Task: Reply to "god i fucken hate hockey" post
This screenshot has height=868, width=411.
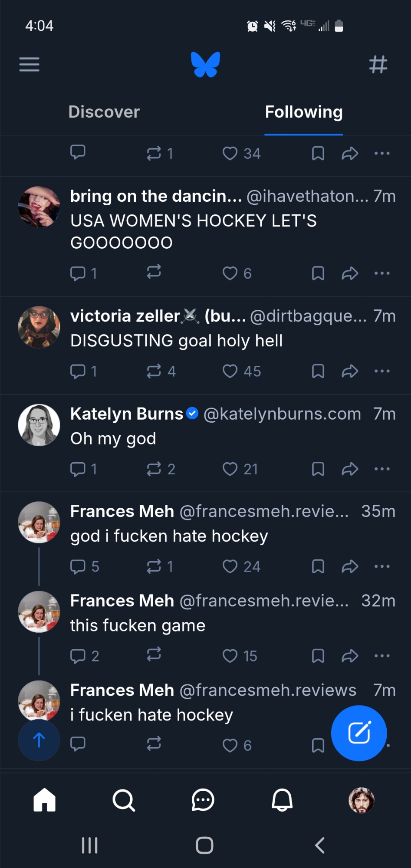Action: click(78, 566)
